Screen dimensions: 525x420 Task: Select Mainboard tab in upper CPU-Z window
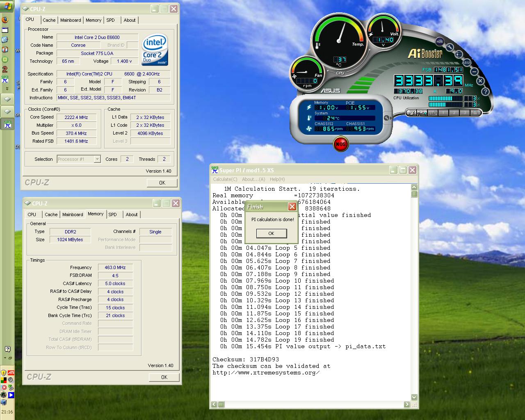(71, 20)
